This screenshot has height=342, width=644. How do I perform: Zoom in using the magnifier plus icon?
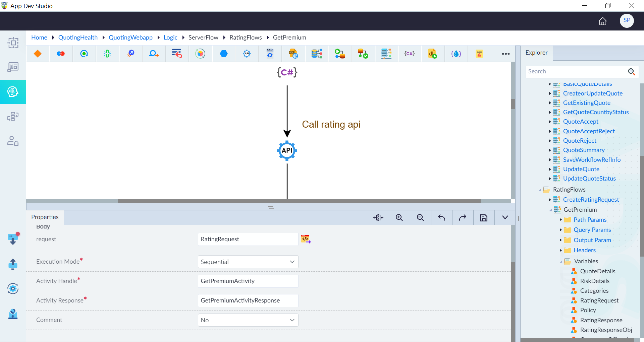[x=399, y=218]
